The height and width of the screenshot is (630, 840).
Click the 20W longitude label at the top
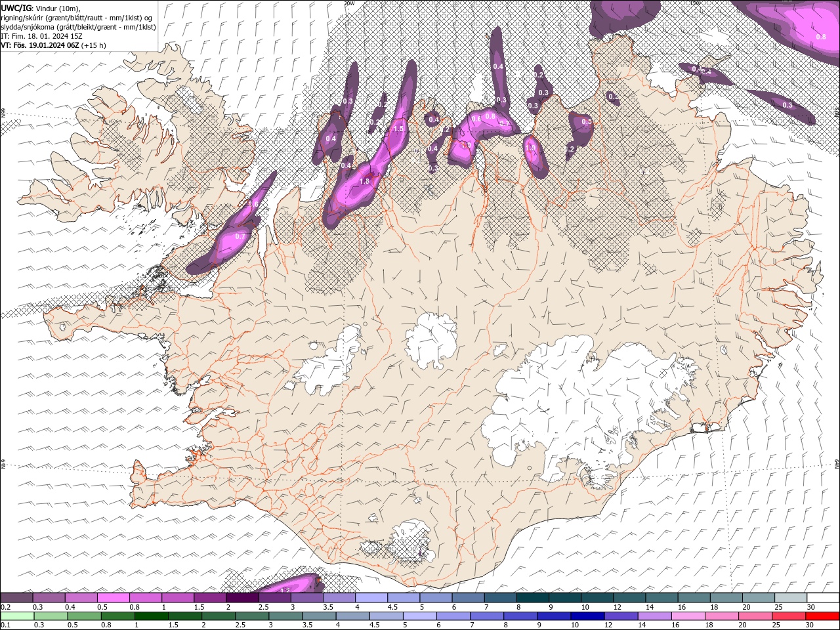349,3
